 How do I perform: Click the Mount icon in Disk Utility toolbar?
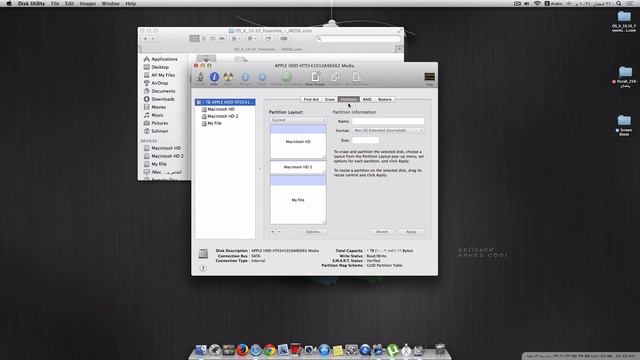[245, 77]
